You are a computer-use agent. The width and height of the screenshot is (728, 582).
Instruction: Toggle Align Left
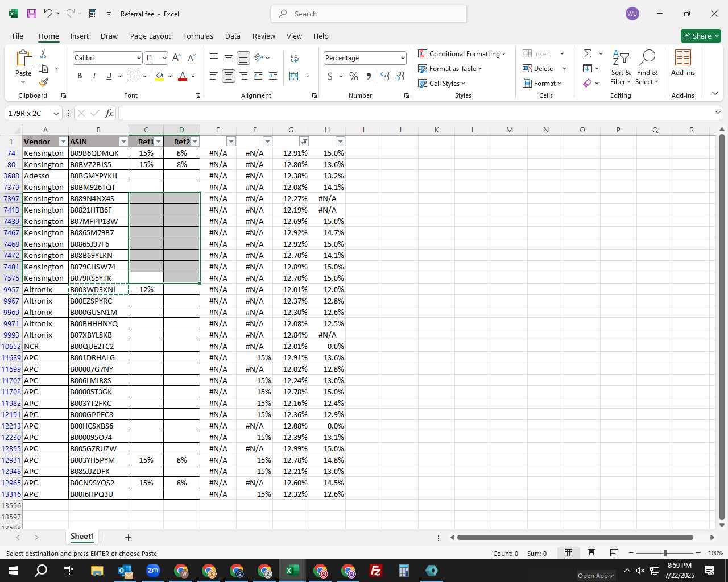coord(214,76)
